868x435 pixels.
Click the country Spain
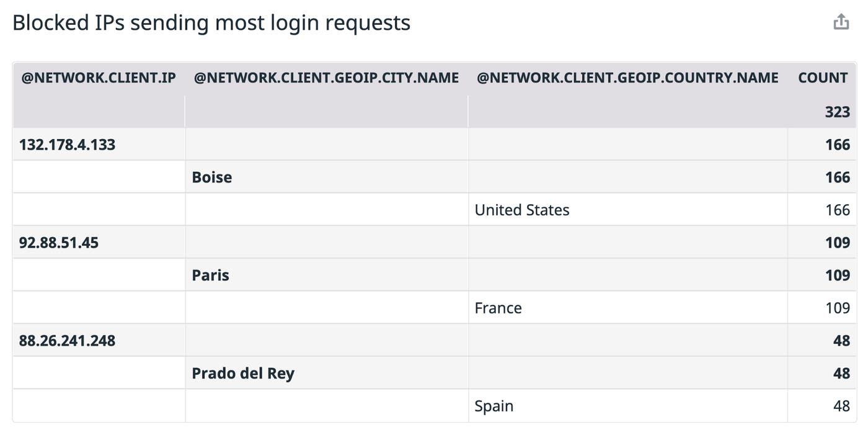click(494, 405)
